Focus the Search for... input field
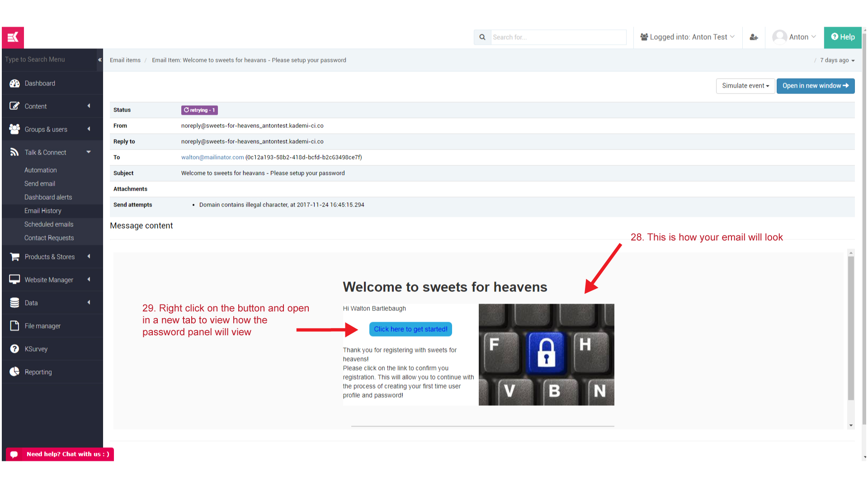The height and width of the screenshot is (488, 868). click(x=559, y=37)
